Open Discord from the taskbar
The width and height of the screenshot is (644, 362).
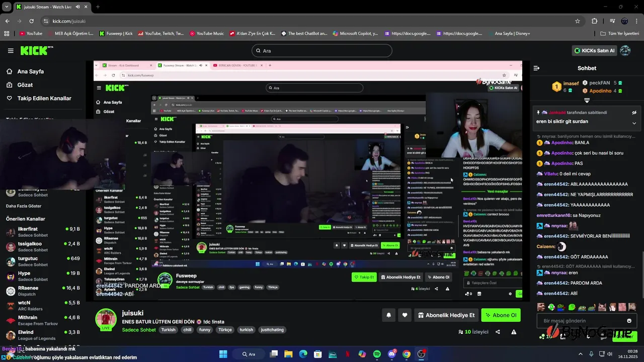pos(392,354)
